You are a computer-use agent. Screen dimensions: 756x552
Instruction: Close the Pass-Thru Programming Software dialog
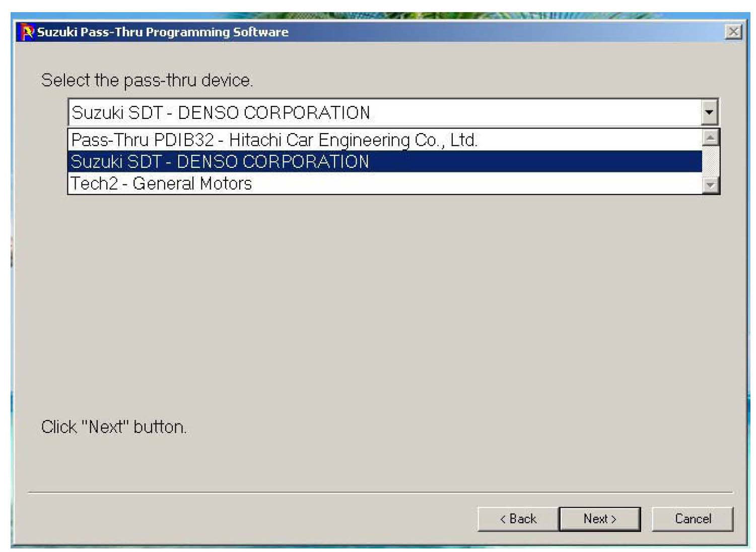pyautogui.click(x=733, y=32)
